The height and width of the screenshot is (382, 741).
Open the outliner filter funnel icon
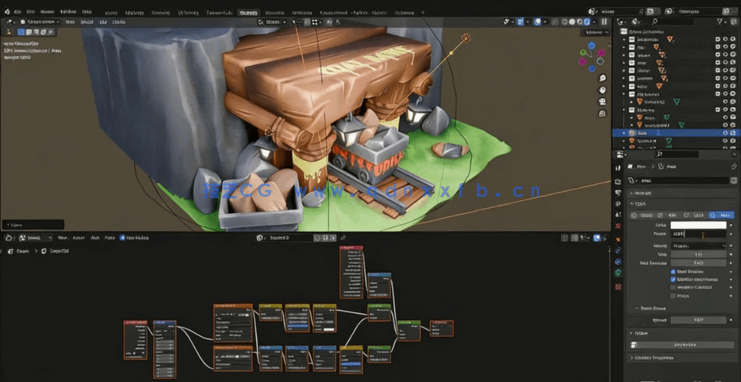(x=720, y=22)
